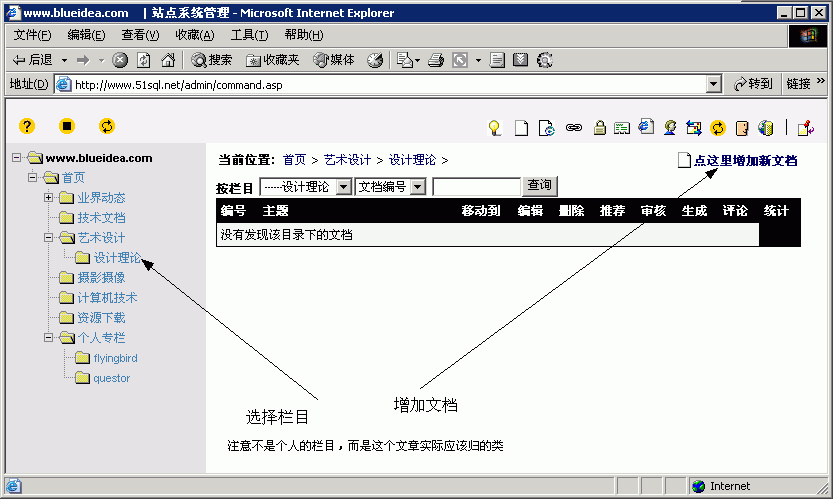Click the Print toolbar icon
Screen dimensions: 833x499
pyautogui.click(x=436, y=60)
